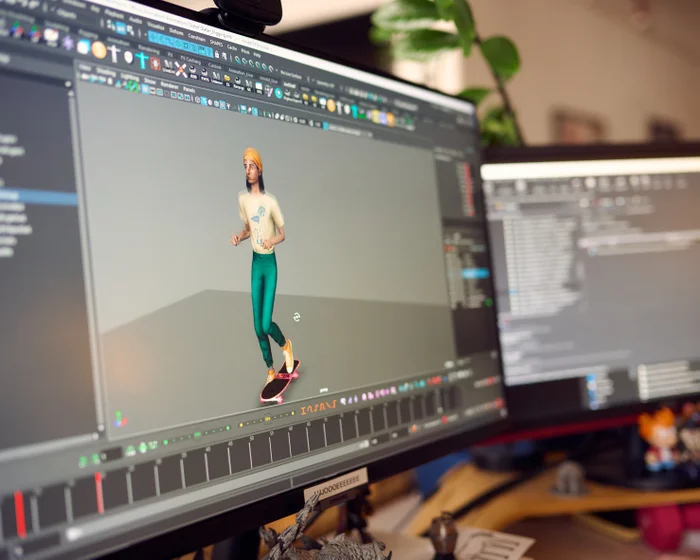This screenshot has height=560, width=700.
Task: Click the first glowing green icon by the time slider
Action: click(83, 461)
